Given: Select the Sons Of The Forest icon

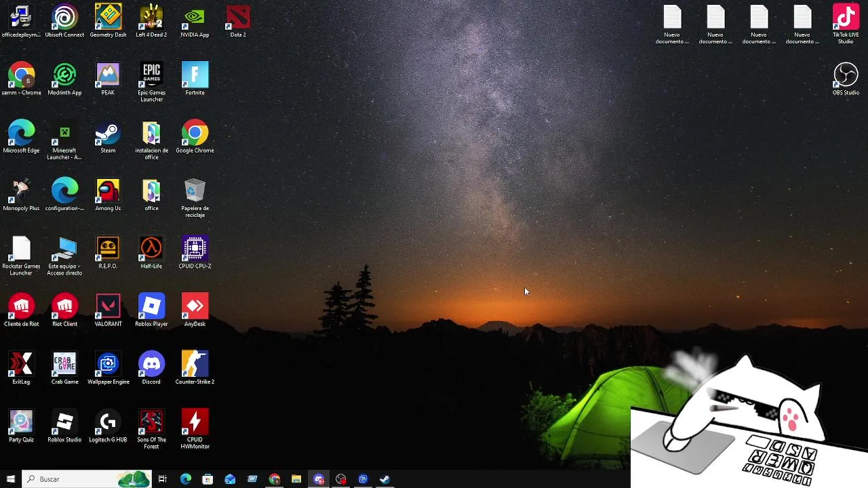Looking at the screenshot, I should [x=151, y=430].
